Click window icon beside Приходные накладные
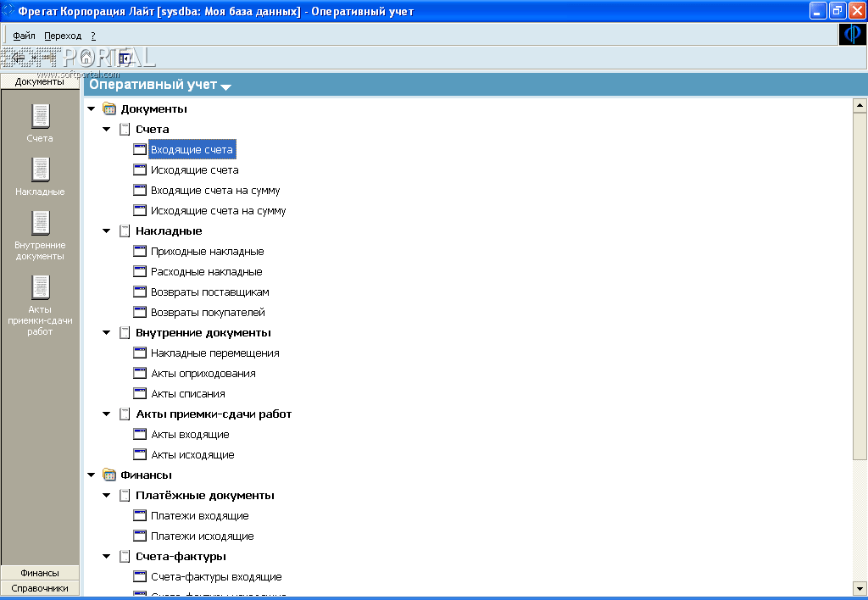The image size is (868, 600). [x=140, y=252]
